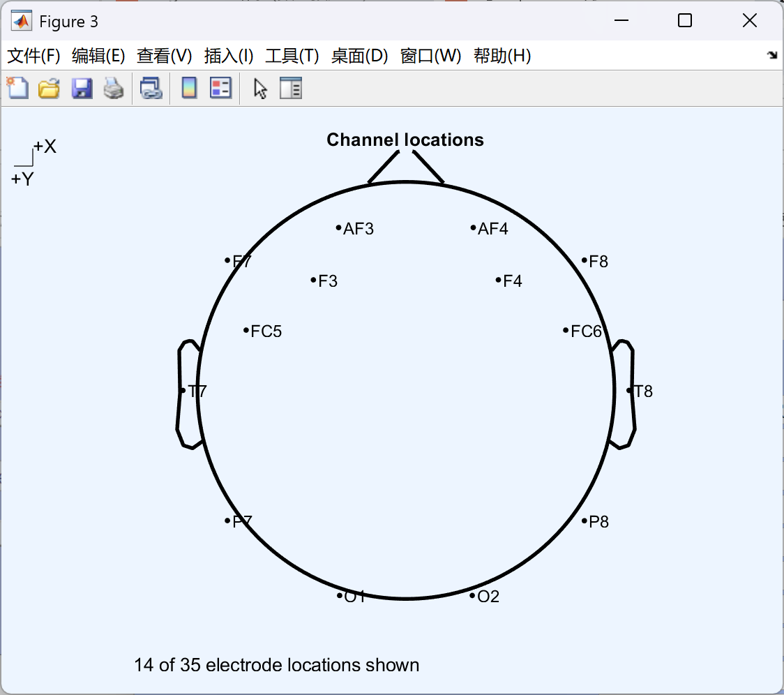
Task: Dock the figure with the arrow icon
Action: (772, 55)
